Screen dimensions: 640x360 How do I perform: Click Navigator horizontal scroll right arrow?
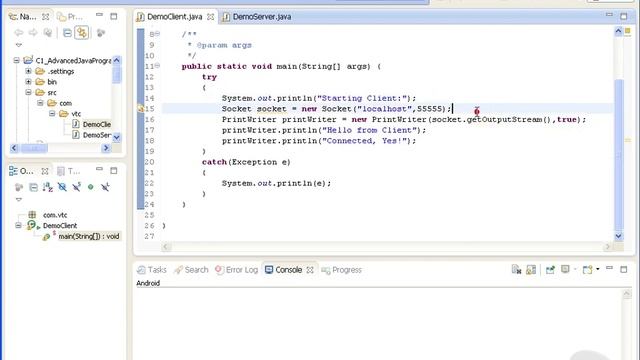tap(106, 148)
